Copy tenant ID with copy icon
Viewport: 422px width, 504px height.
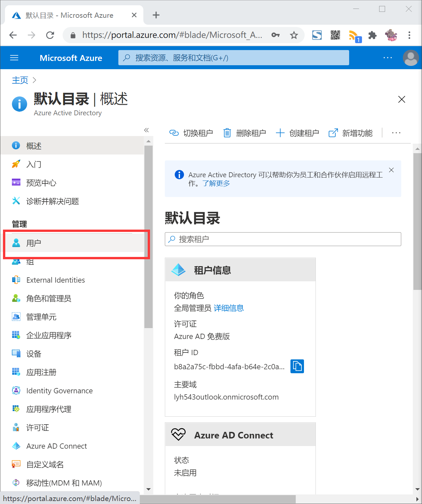pyautogui.click(x=297, y=366)
